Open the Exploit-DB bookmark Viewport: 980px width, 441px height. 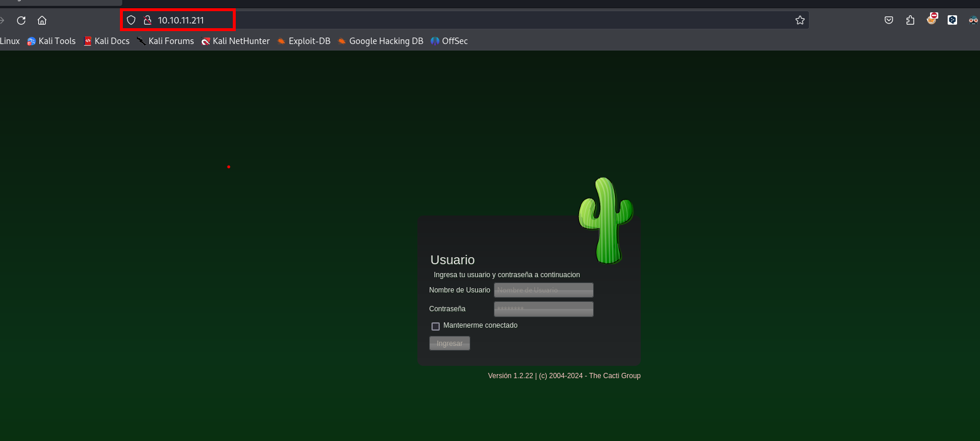click(x=304, y=41)
